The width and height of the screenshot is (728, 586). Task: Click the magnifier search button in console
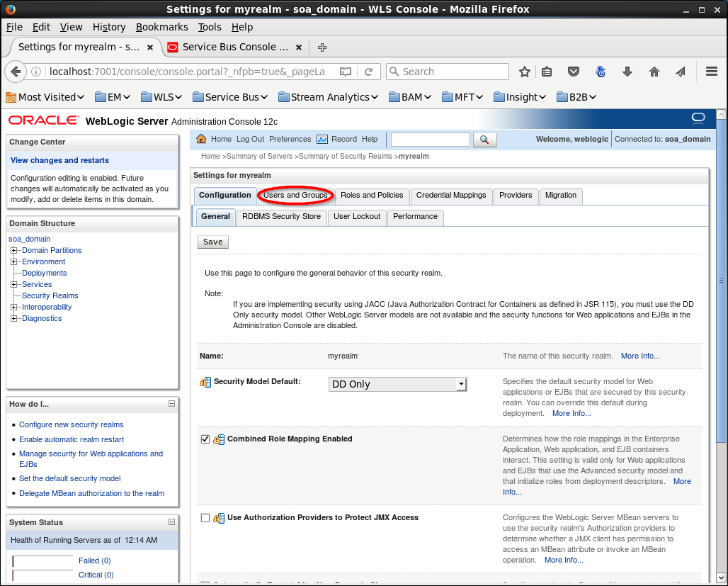coord(484,140)
